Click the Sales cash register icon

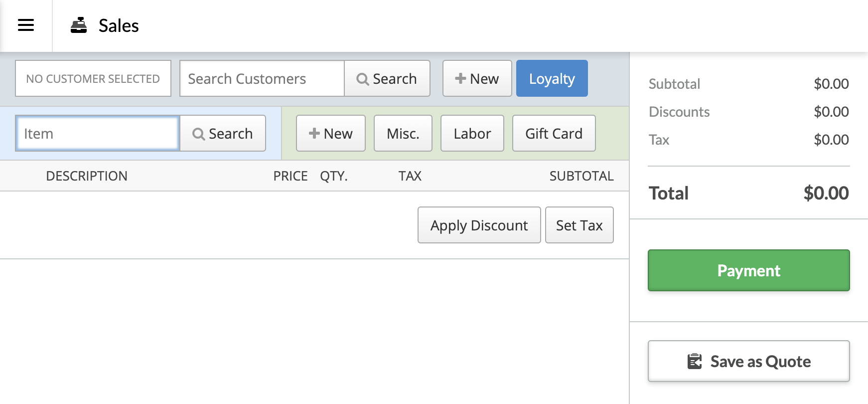[79, 25]
